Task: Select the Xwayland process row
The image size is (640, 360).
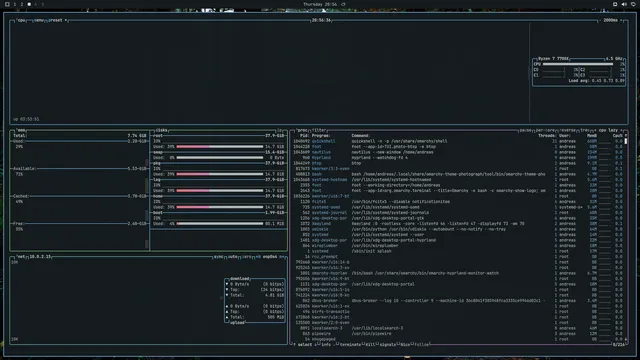Action: [x=457, y=224]
